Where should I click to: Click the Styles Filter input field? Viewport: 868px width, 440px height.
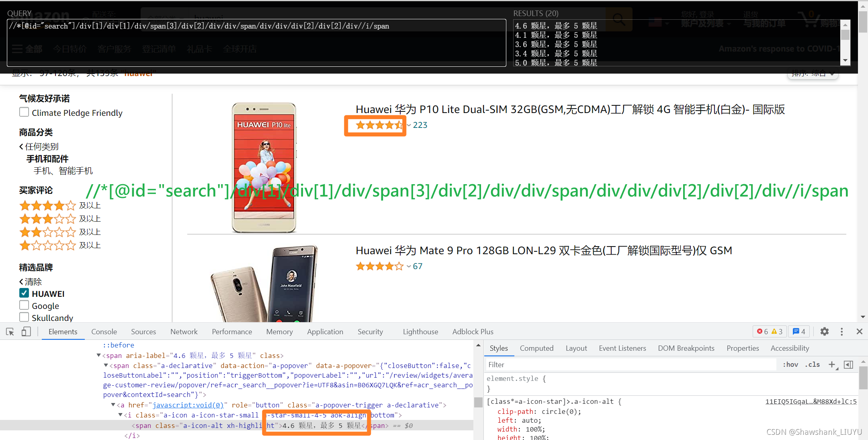click(631, 364)
